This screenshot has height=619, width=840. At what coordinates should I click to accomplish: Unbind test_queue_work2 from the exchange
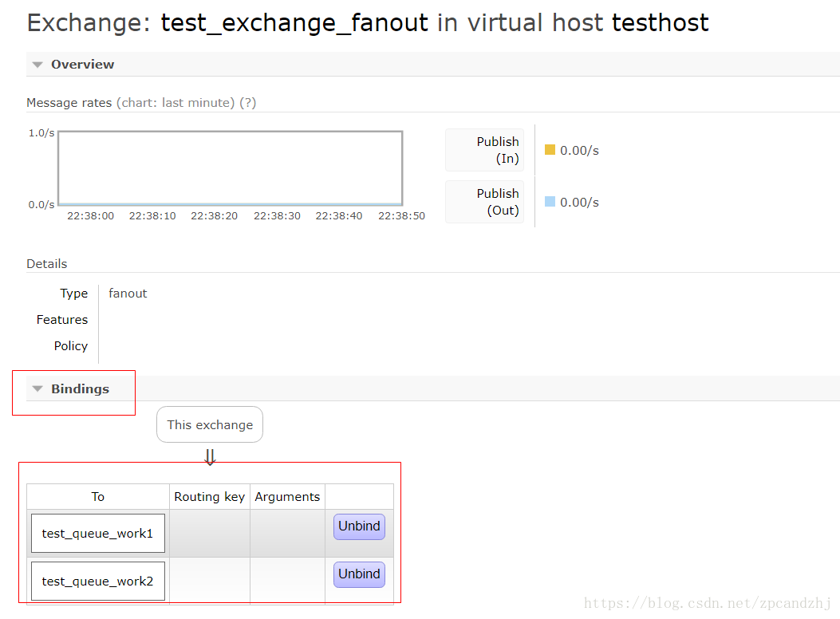(359, 574)
